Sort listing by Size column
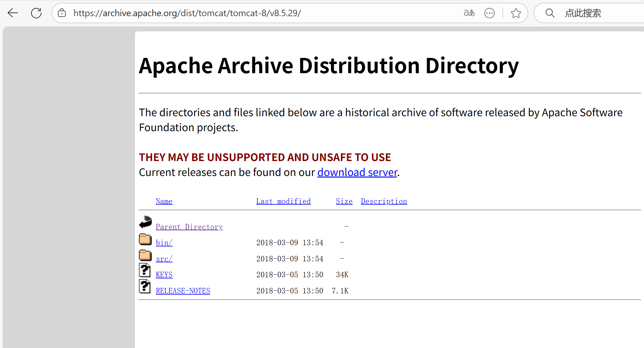This screenshot has width=644, height=348. [344, 201]
